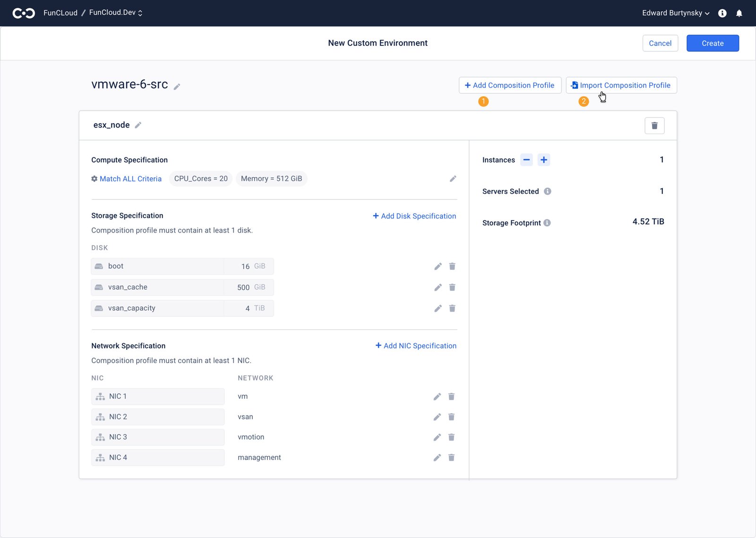This screenshot has width=756, height=538.
Task: Click the Create button
Action: coord(713,43)
